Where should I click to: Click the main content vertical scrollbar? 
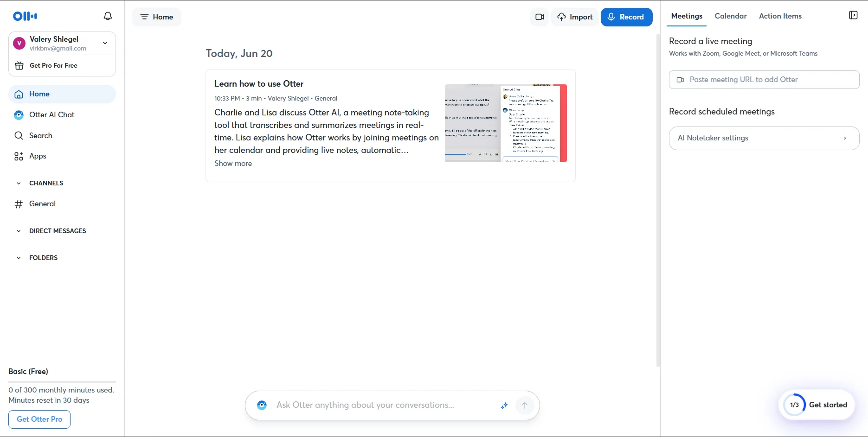click(658, 200)
